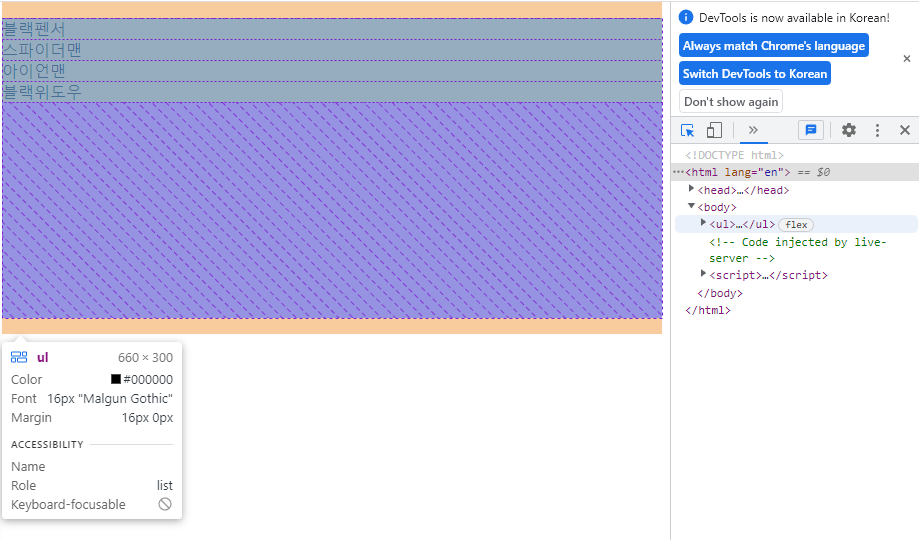The image size is (919, 540).
Task: Expand the ul element node
Action: 703,223
